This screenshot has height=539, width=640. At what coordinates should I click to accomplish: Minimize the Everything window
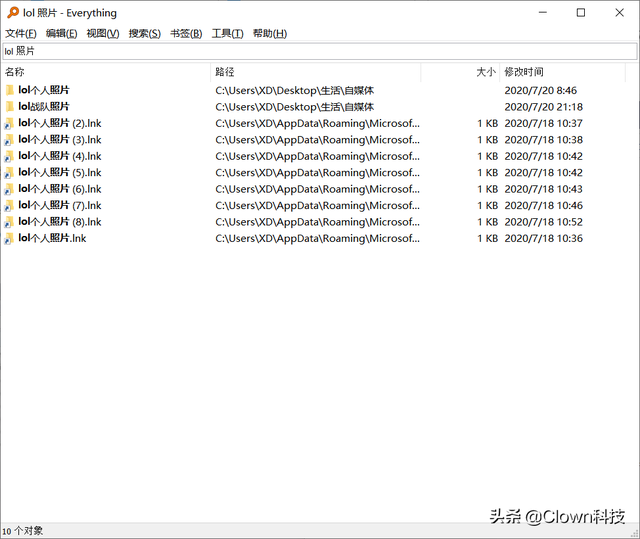[542, 13]
